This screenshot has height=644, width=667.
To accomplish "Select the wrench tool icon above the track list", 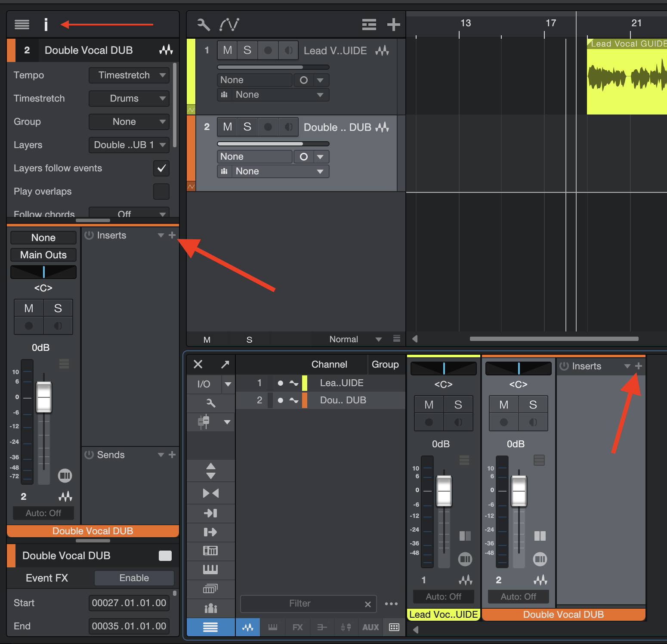I will coord(203,25).
